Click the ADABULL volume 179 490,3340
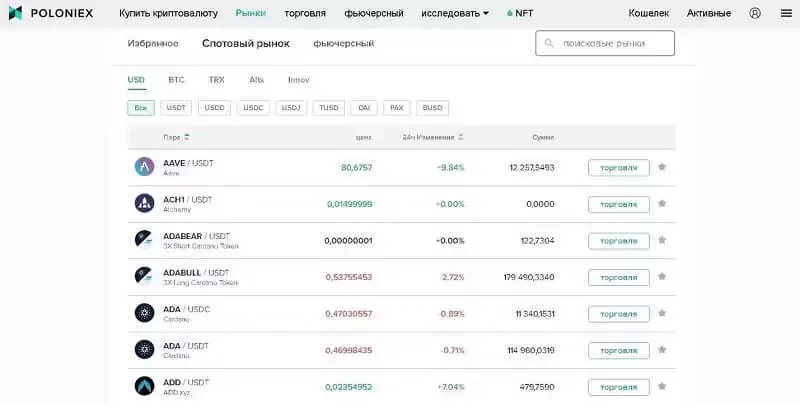800x404 pixels. click(x=529, y=277)
